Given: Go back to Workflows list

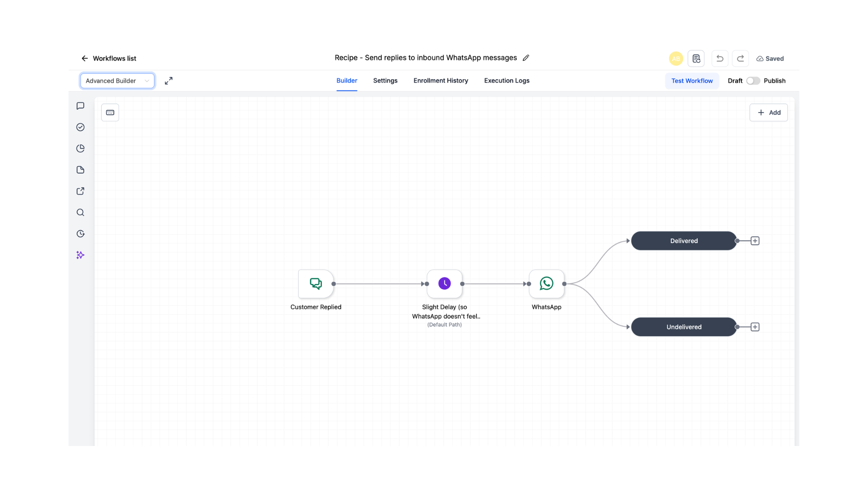Looking at the screenshot, I should [108, 59].
